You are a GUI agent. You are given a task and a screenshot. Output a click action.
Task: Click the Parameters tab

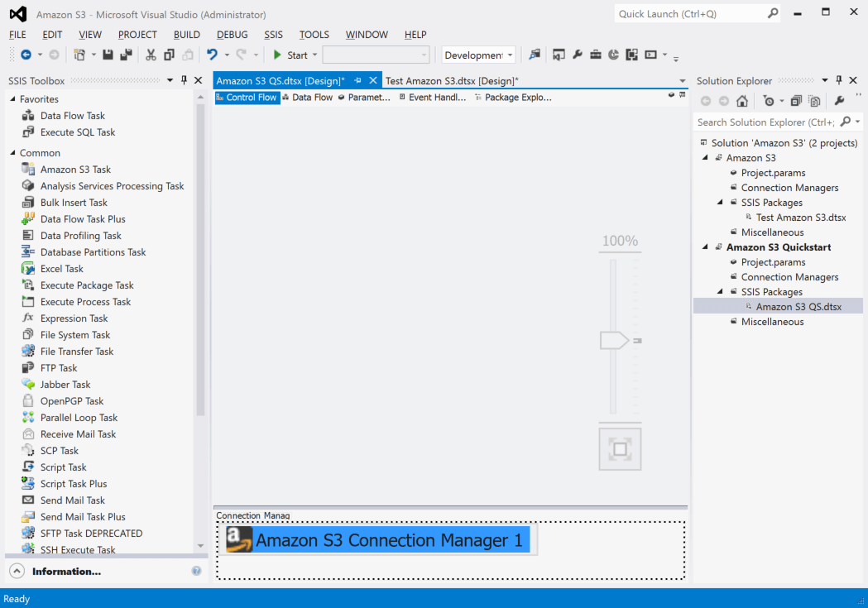pyautogui.click(x=364, y=98)
